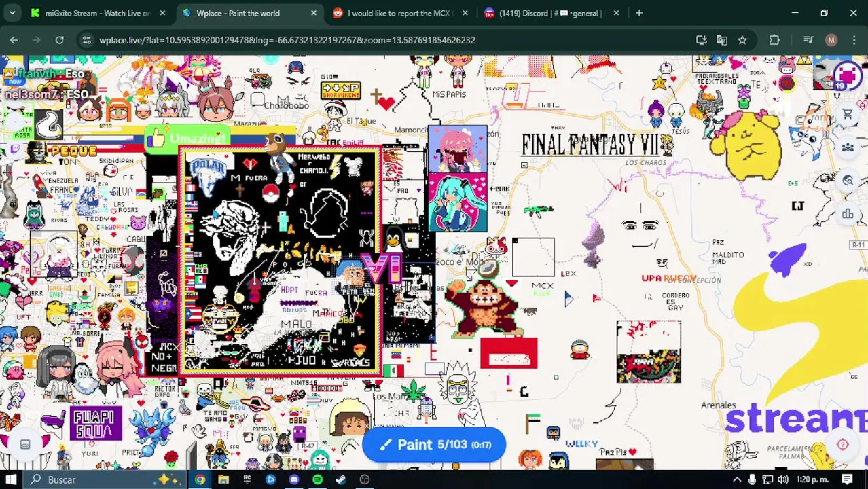Open the alliance group icon
The height and width of the screenshot is (489, 868).
click(x=848, y=147)
